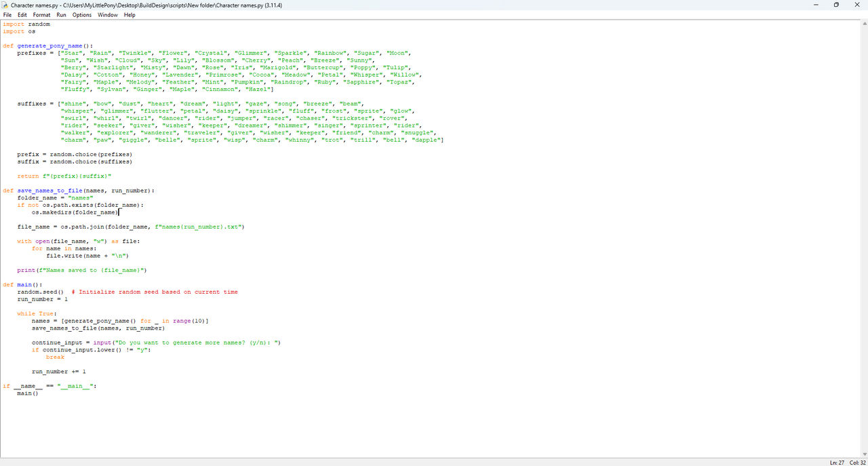Open the Window menu
This screenshot has height=466, width=868.
click(107, 15)
